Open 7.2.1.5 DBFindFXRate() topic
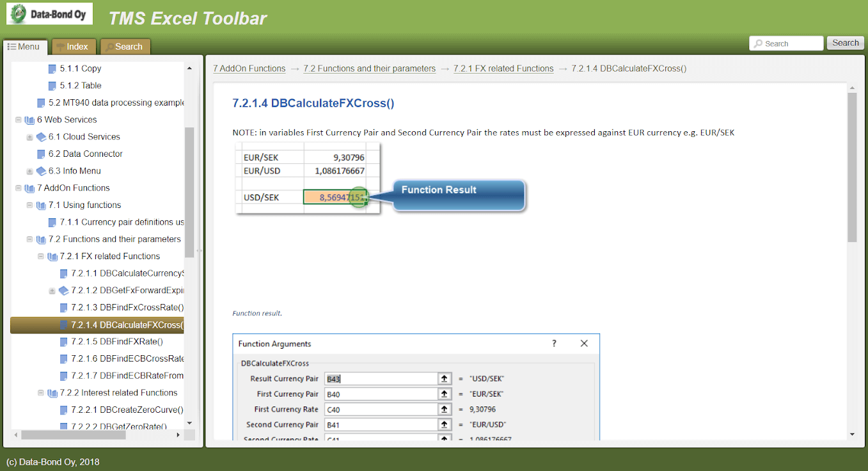 pyautogui.click(x=117, y=342)
